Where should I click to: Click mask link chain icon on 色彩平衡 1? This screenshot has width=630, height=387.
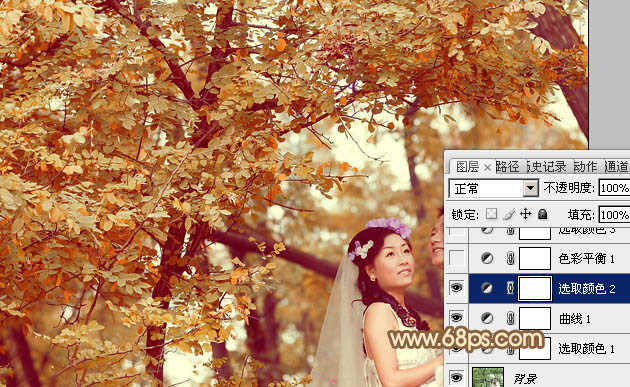510,258
